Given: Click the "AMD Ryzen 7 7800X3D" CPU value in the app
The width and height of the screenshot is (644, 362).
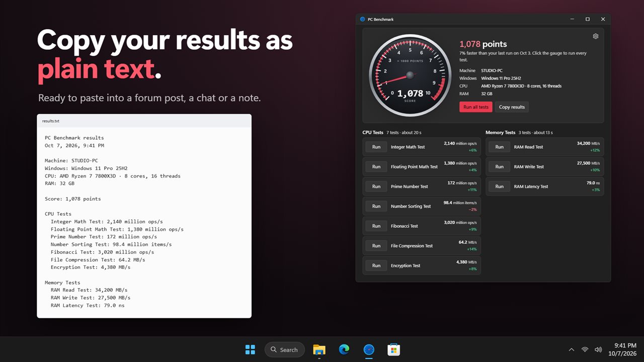Looking at the screenshot, I should pyautogui.click(x=521, y=86).
